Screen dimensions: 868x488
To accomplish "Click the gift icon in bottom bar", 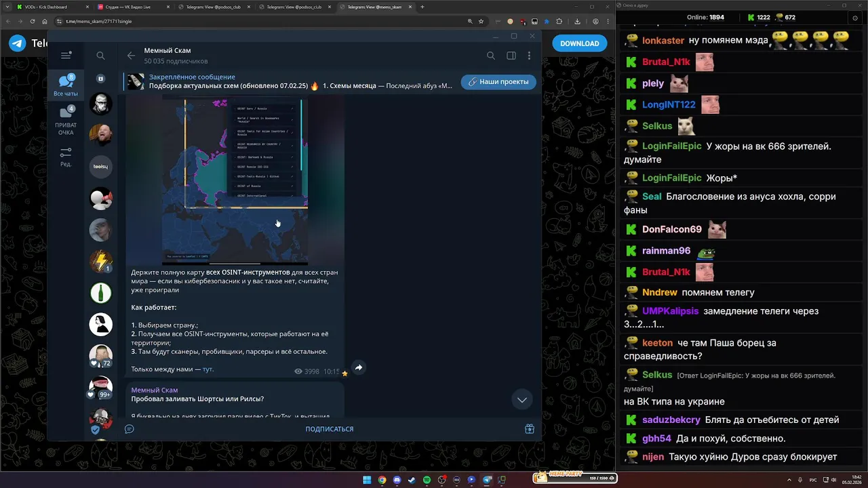I will pyautogui.click(x=530, y=429).
